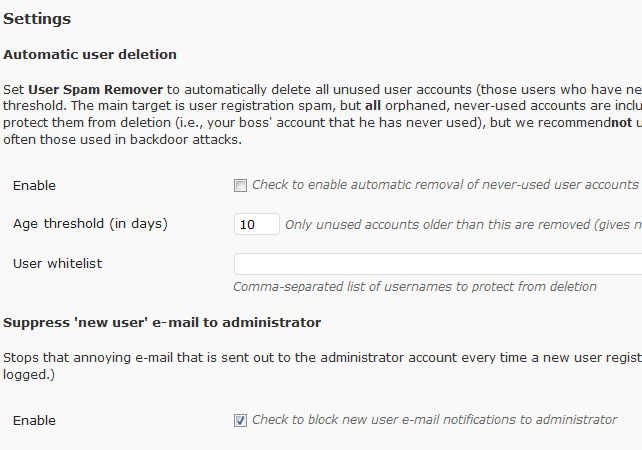Enable automatic removal of never-used accounts checkbox
This screenshot has width=642, height=450.
(240, 185)
